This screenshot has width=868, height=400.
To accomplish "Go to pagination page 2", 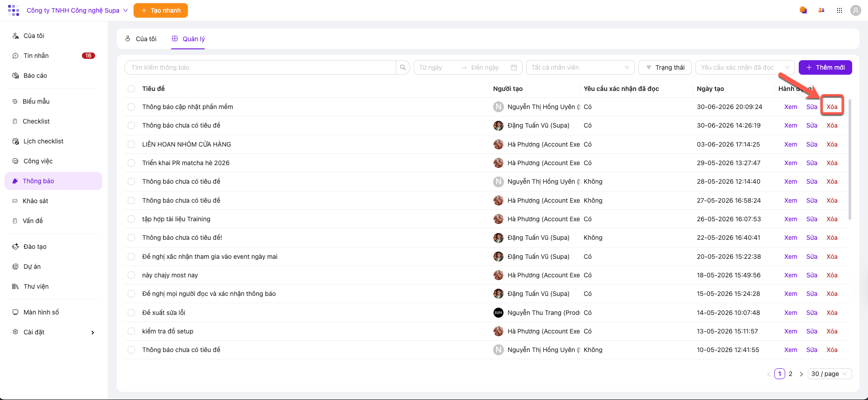I will pos(791,374).
